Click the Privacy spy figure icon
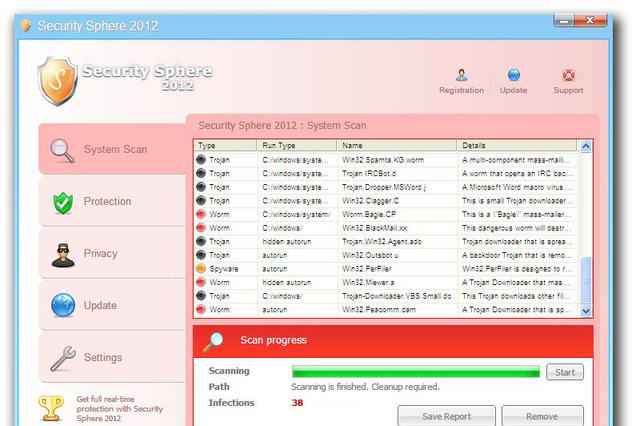The width and height of the screenshot is (640, 426). (63, 255)
